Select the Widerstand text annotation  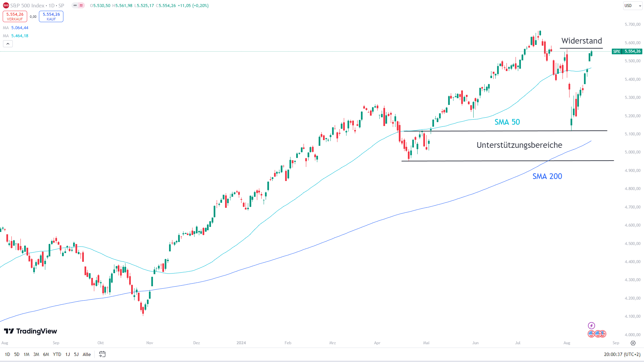(582, 41)
